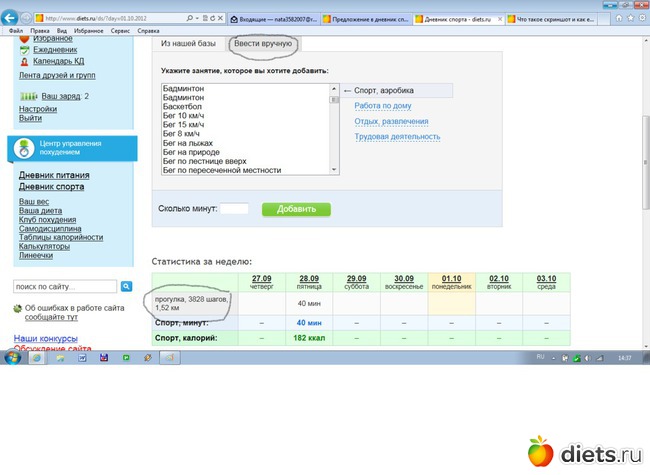Click the bug icon beside error report text
The image size is (650, 475).
click(x=15, y=309)
